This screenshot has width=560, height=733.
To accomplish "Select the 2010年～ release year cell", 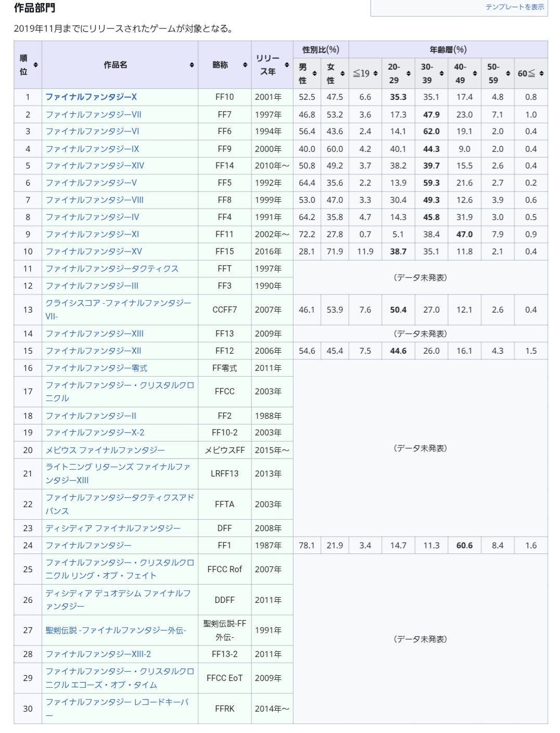I will tap(272, 165).
